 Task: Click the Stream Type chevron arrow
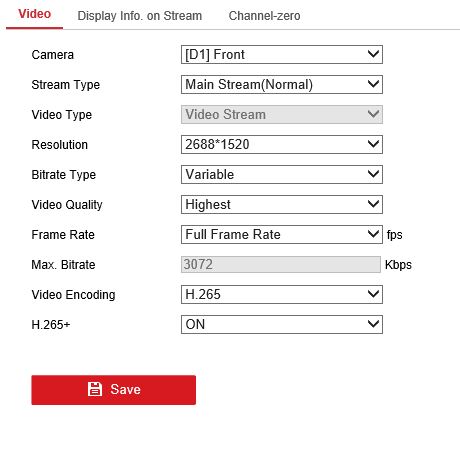[x=373, y=84]
